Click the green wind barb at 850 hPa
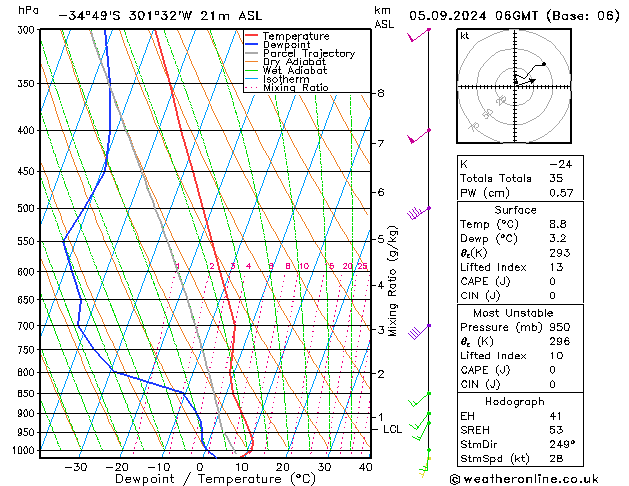Screen dimensions: 629x486 pos(419,399)
